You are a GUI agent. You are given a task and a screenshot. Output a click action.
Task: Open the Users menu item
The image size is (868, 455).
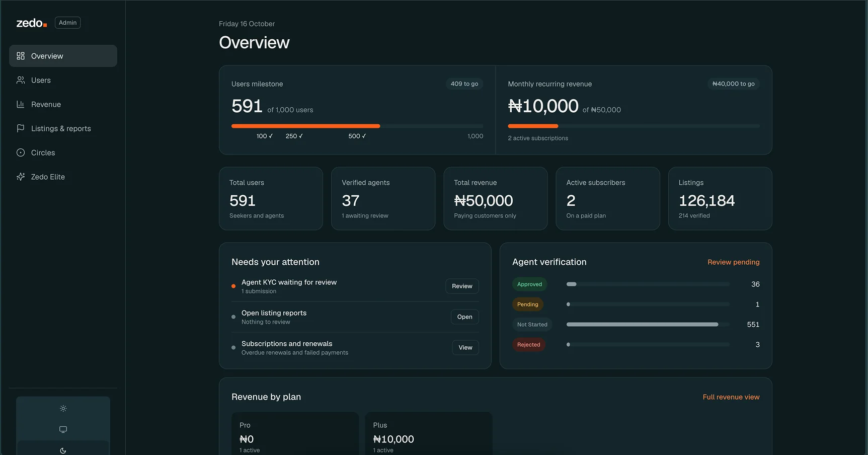tap(63, 80)
